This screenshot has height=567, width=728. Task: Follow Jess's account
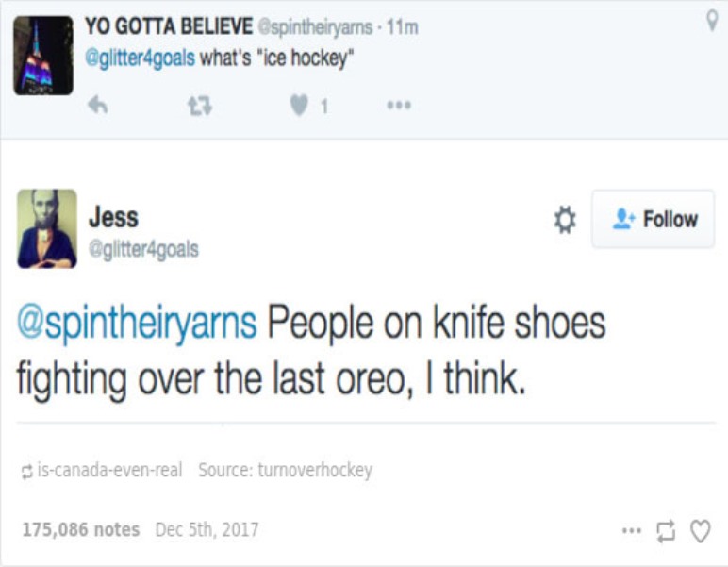[653, 220]
